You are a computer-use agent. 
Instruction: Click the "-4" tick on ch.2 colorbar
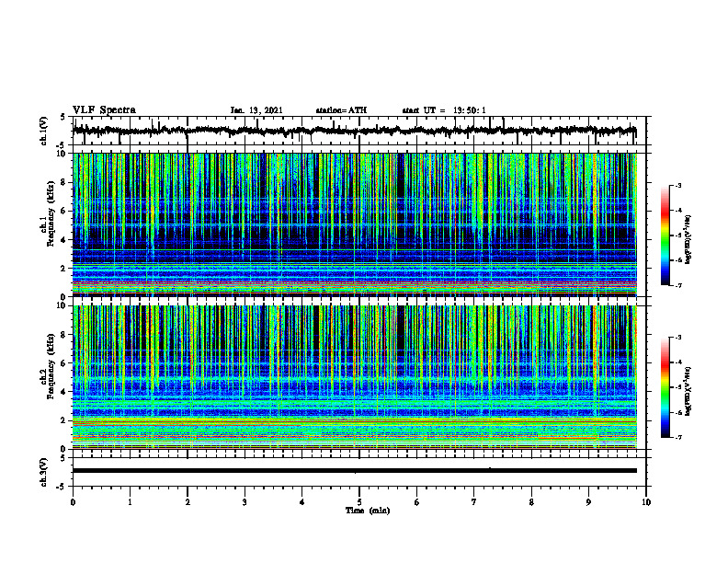tap(678, 362)
